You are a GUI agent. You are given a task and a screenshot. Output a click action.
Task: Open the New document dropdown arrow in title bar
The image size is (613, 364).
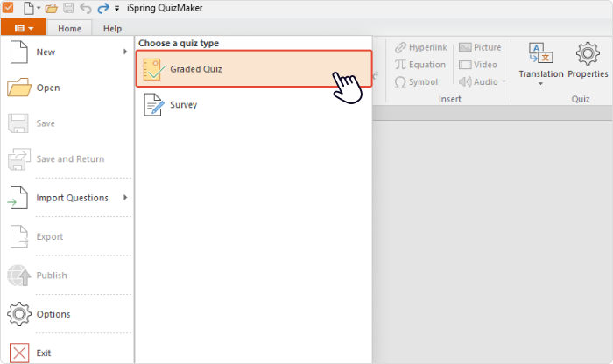[39, 8]
